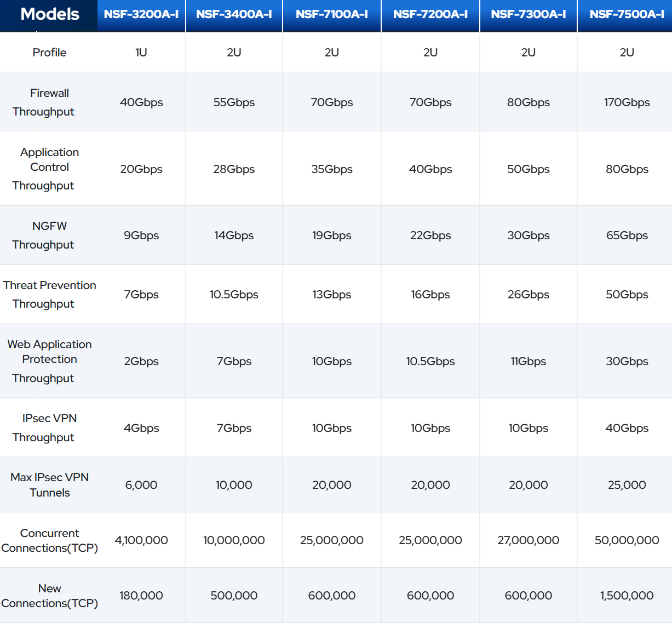
Task: Click the 20Gbps application control cell
Action: click(x=141, y=169)
